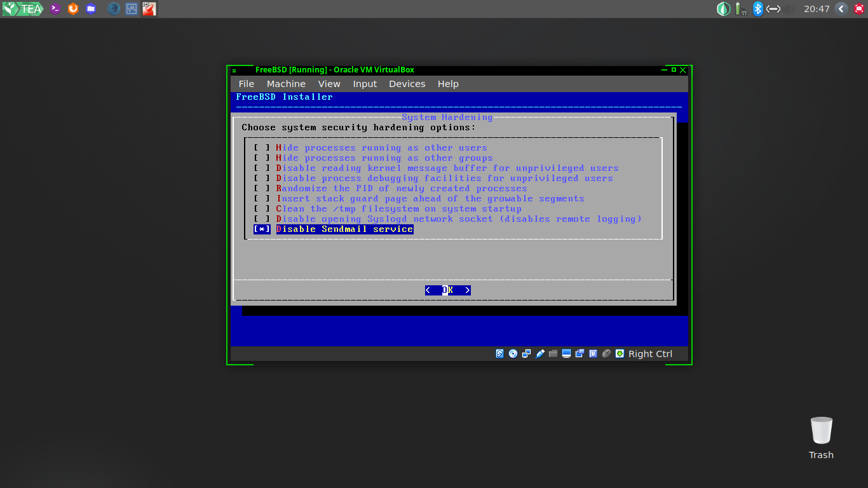Click the clock showing 20:47

(x=817, y=9)
